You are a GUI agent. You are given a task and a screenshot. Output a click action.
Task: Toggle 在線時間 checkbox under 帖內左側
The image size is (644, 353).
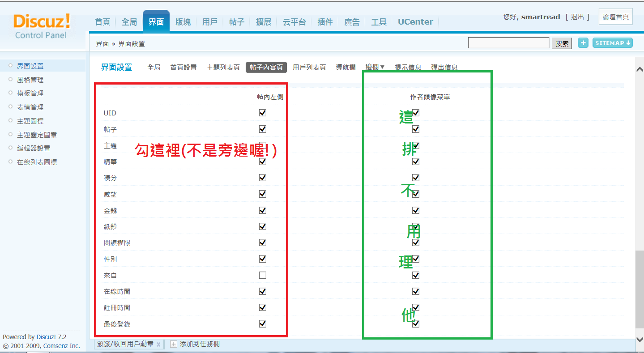263,291
